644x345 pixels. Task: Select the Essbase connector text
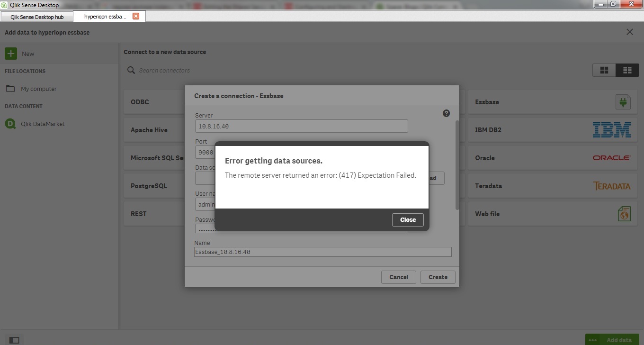tap(487, 102)
